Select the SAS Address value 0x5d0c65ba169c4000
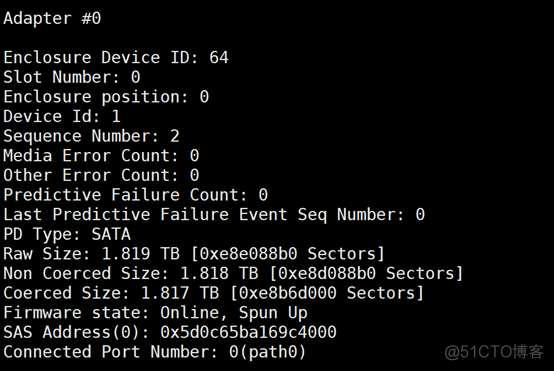This screenshot has width=554, height=371. [248, 332]
